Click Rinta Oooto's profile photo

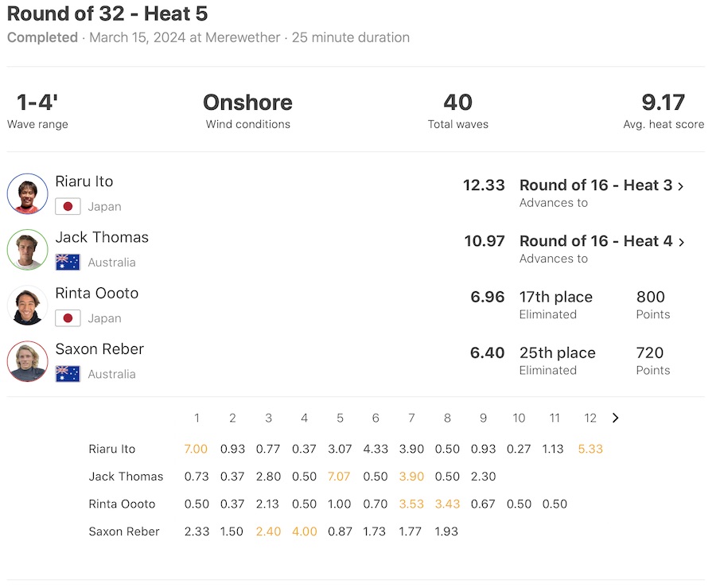pyautogui.click(x=28, y=306)
